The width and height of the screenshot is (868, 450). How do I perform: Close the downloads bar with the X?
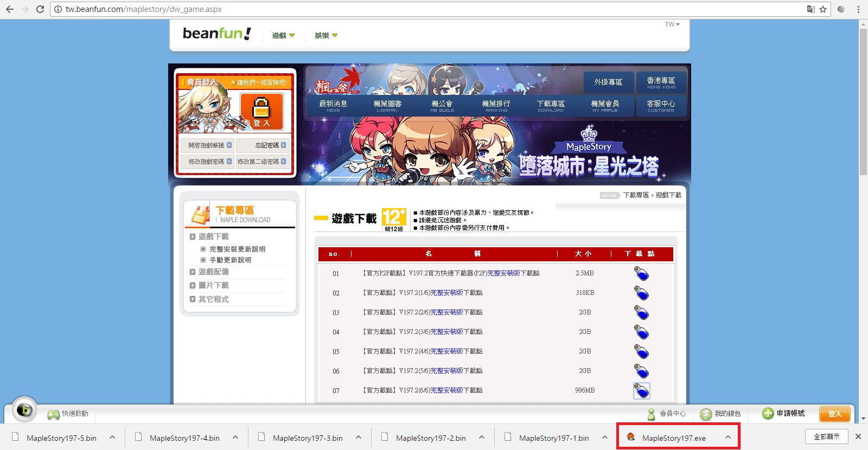[x=858, y=436]
